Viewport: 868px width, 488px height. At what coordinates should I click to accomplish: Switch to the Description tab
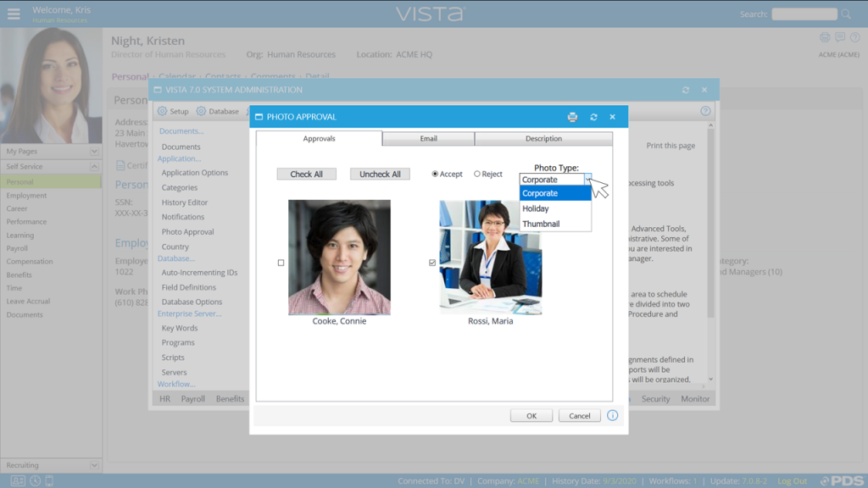[x=543, y=138]
